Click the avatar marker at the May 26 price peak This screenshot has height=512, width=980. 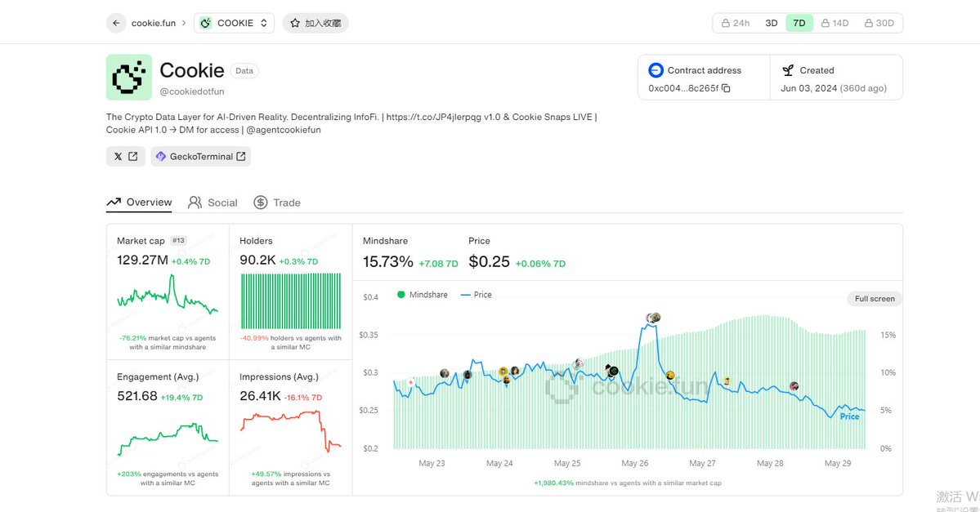(653, 318)
